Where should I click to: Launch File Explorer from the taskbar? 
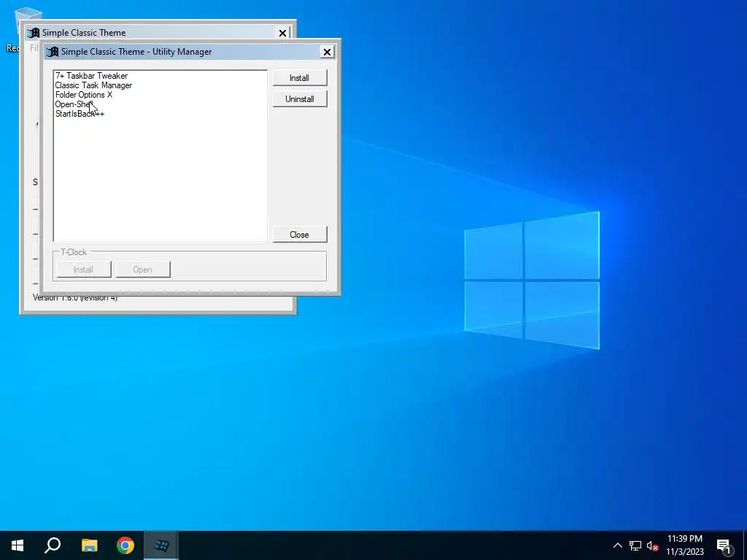pos(89,545)
